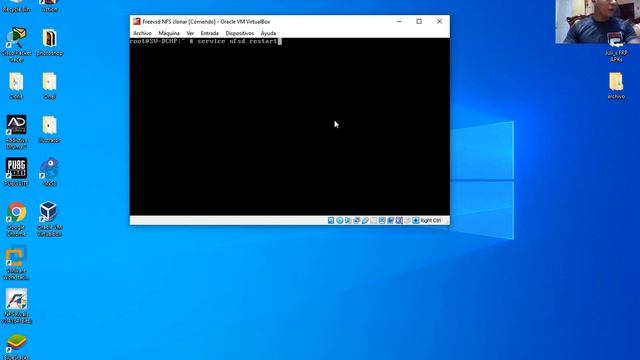
Task: Click the optical disc status icon
Action: [340, 220]
